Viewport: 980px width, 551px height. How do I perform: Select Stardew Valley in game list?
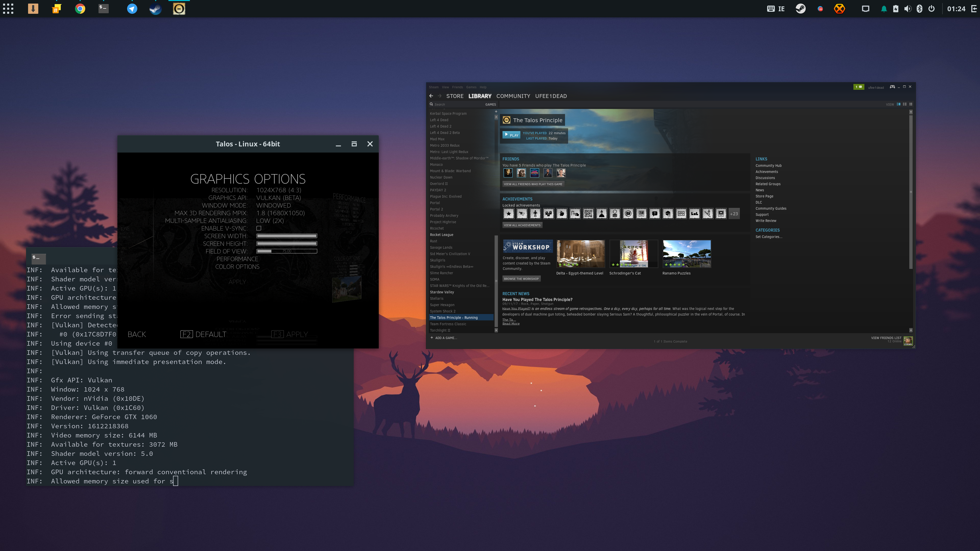tap(442, 292)
